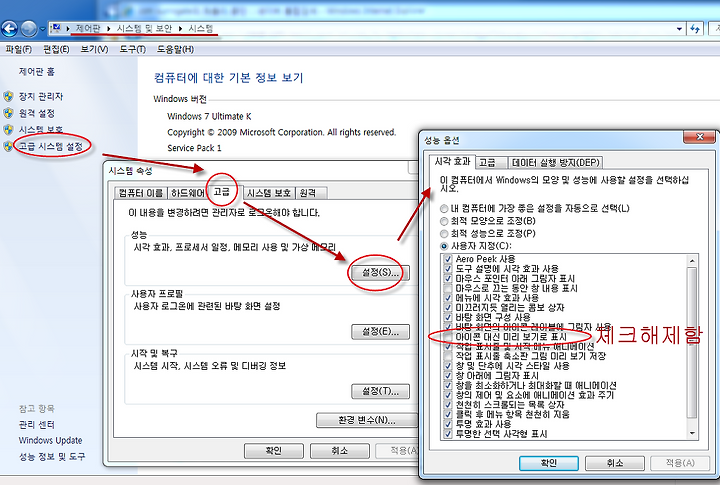Screen dimensions: 720x485
Task: Open 고급 시스템 설정 link
Action: pos(51,146)
